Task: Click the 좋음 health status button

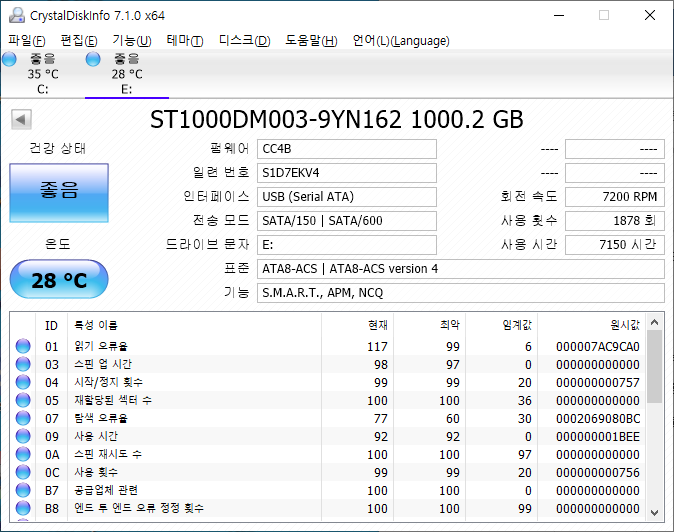Action: pyautogui.click(x=59, y=193)
